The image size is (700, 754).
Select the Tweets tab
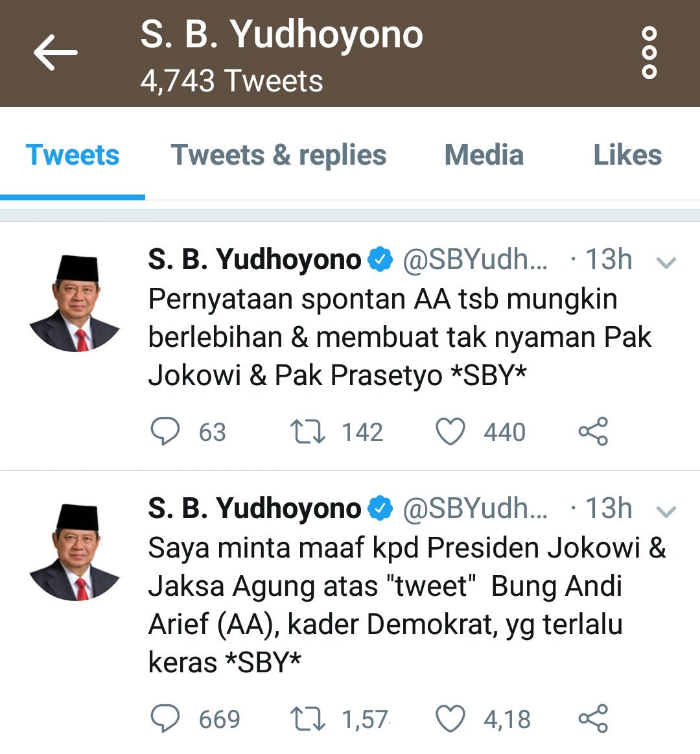pos(73,155)
